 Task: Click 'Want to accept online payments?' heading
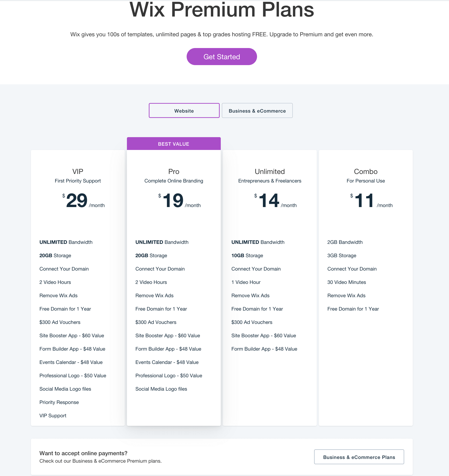pos(83,453)
